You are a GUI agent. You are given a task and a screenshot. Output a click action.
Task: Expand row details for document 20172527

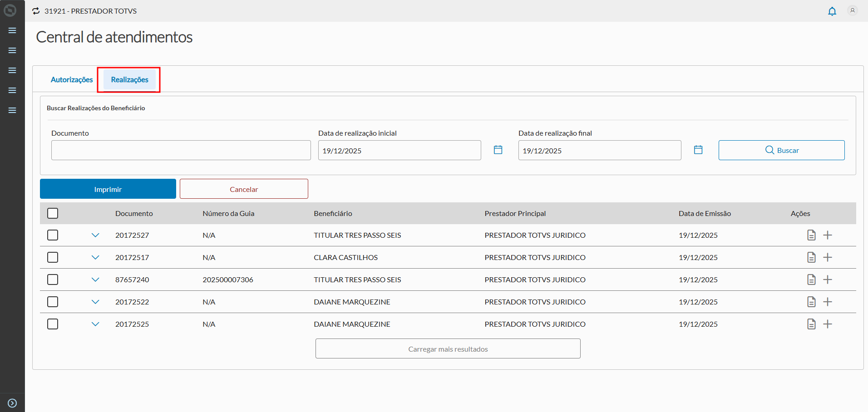[x=95, y=235]
